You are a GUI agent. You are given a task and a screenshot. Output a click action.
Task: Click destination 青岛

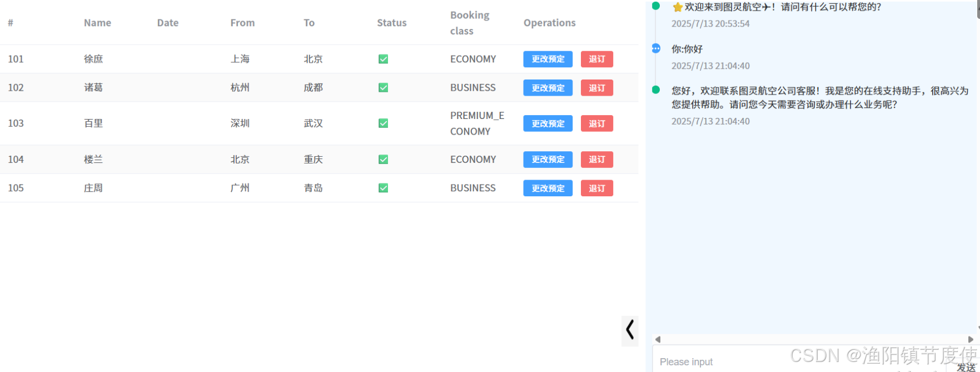(314, 188)
